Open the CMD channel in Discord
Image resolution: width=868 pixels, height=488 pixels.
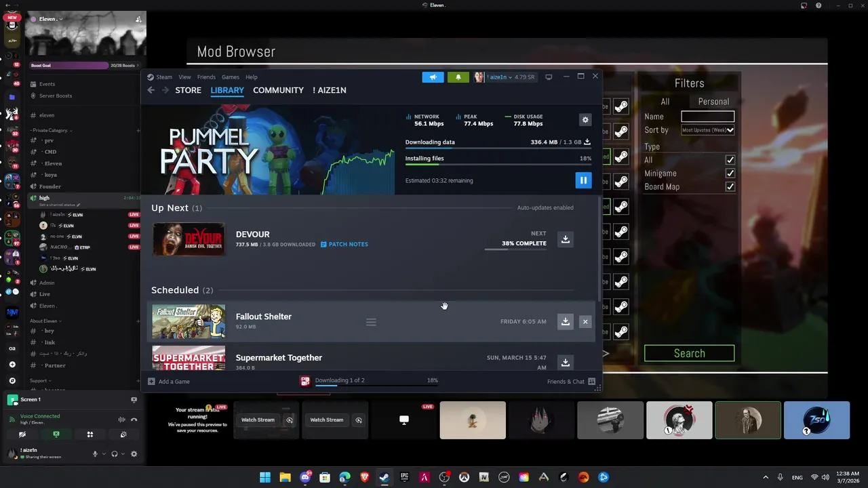pyautogui.click(x=51, y=152)
